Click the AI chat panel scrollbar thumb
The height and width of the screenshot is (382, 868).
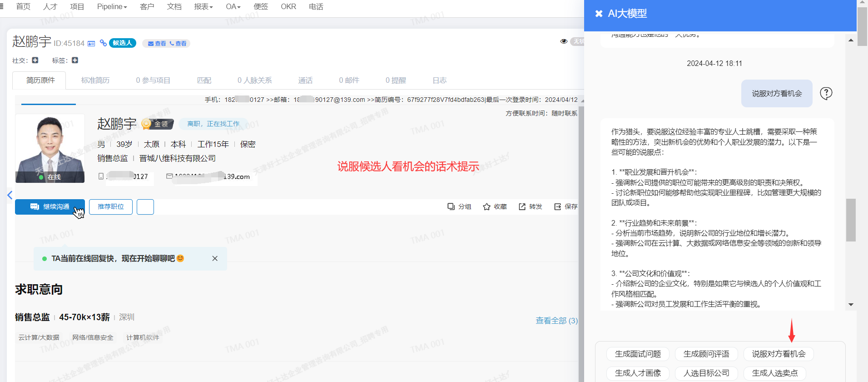tap(851, 220)
